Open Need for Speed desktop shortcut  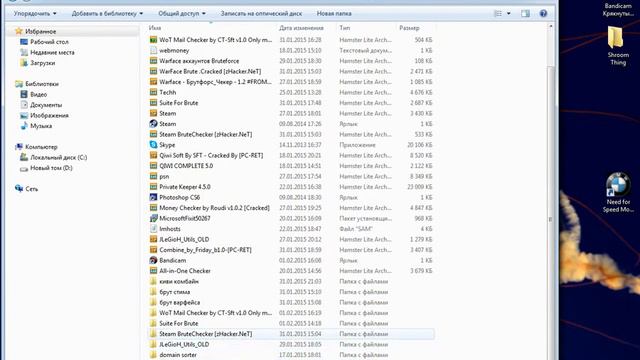(x=618, y=193)
